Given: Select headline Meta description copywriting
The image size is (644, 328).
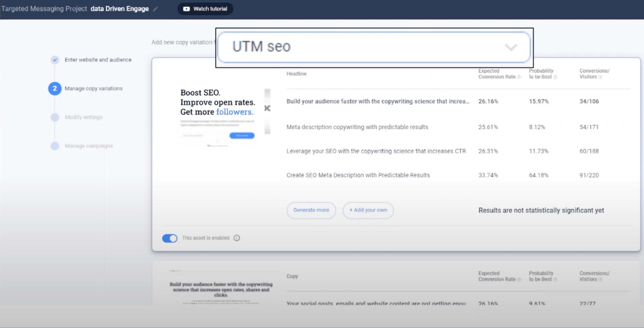Looking at the screenshot, I should coord(357,127).
